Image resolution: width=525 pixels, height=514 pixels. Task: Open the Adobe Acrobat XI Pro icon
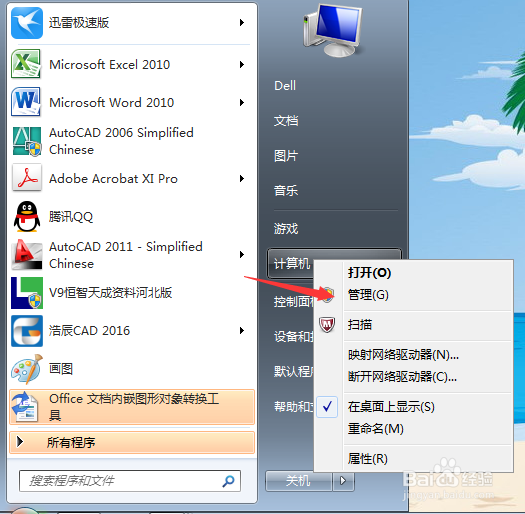click(x=27, y=178)
